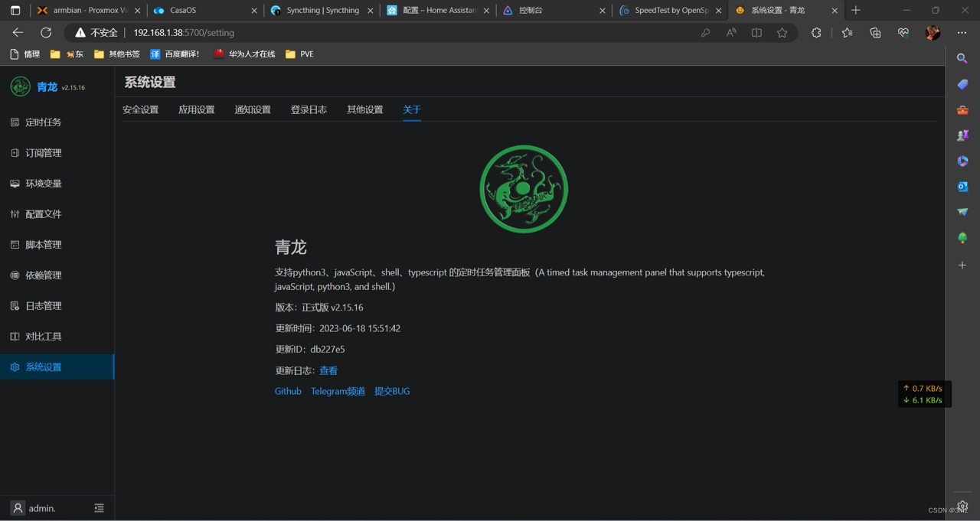Open the 情理 bookmark
Viewport: 980px width, 521px height.
(x=24, y=54)
